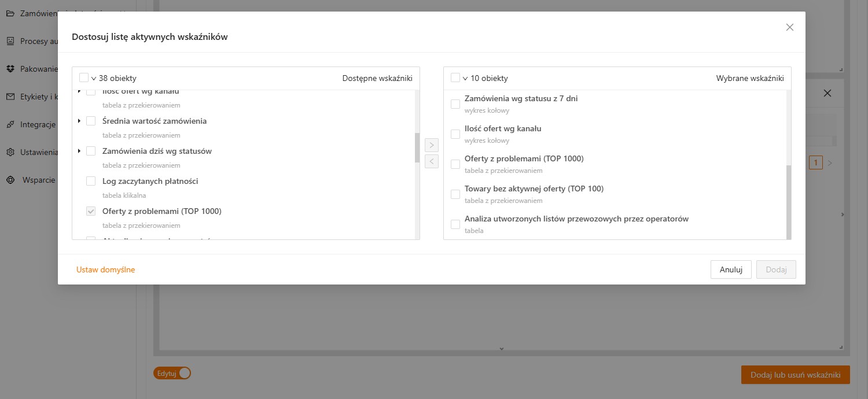Click the available indicators list scrollbar
Image resolution: width=868 pixels, height=399 pixels.
click(417, 147)
